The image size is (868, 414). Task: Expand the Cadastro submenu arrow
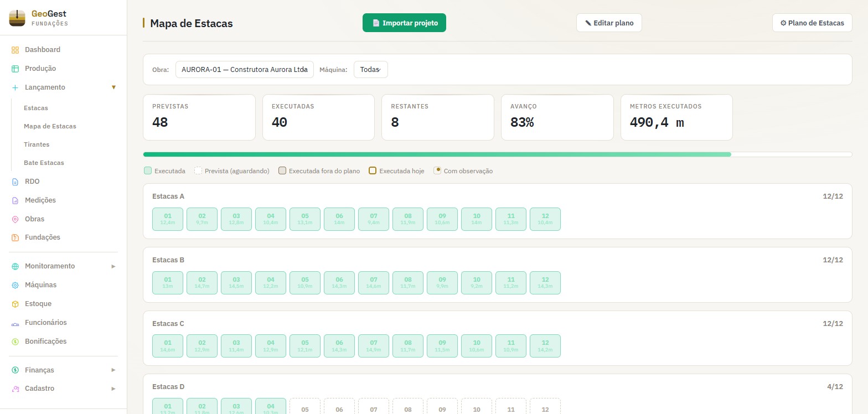pyautogui.click(x=113, y=389)
